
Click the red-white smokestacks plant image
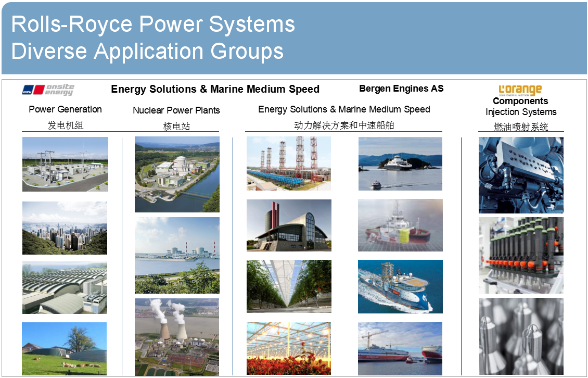288,163
